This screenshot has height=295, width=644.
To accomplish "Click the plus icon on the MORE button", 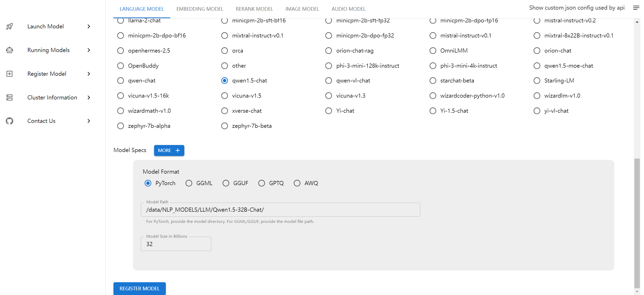I will [x=178, y=150].
